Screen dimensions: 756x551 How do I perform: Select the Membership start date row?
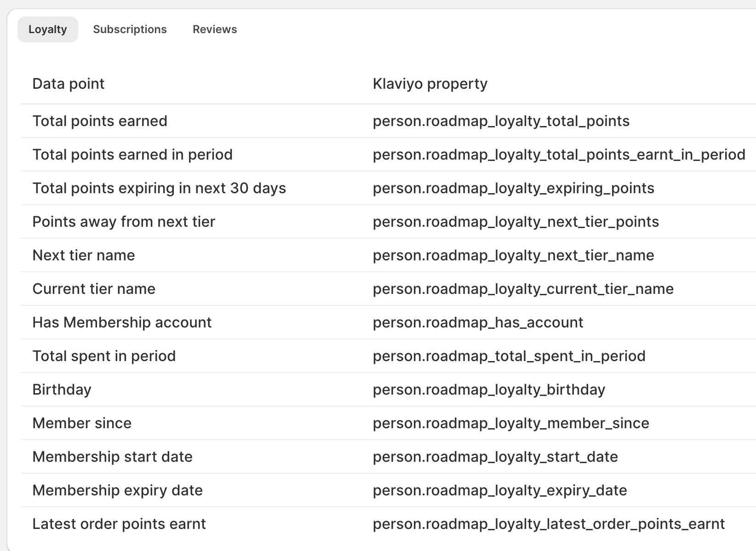(113, 457)
